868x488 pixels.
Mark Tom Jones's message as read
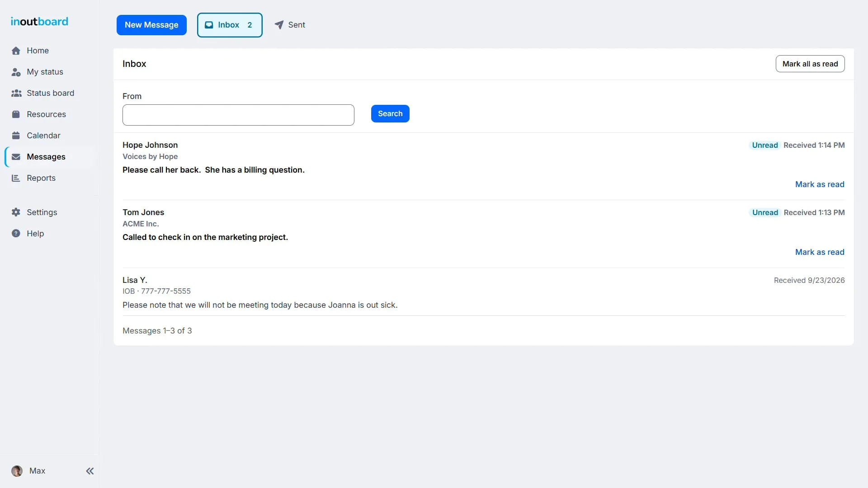[820, 252]
